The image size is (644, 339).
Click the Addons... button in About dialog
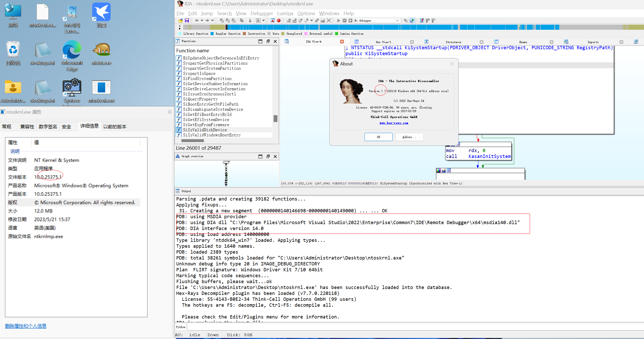(x=409, y=137)
